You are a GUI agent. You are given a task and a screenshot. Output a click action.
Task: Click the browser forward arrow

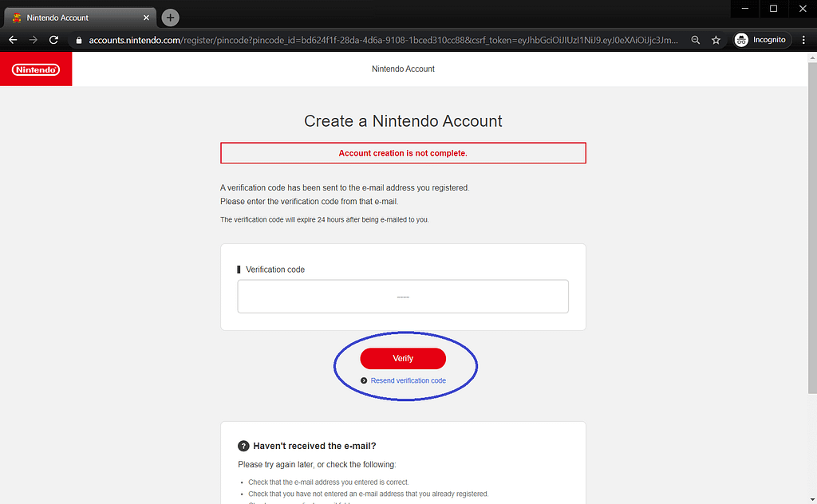34,40
